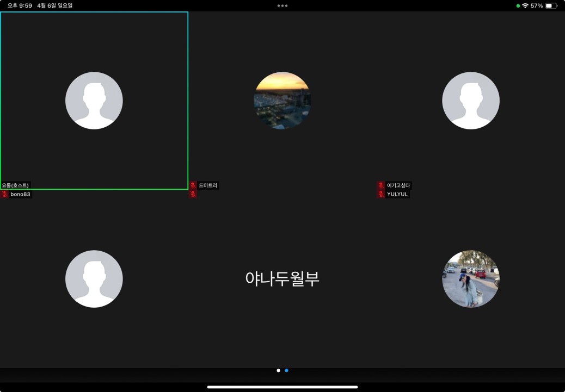Tap the muted mic icon next to 드미트리

coord(193,185)
